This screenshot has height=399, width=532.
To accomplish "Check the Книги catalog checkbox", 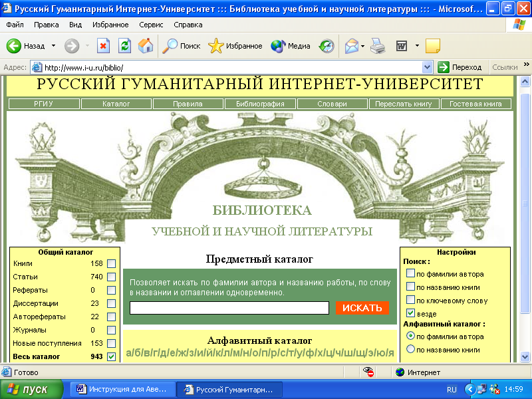I will 111,263.
